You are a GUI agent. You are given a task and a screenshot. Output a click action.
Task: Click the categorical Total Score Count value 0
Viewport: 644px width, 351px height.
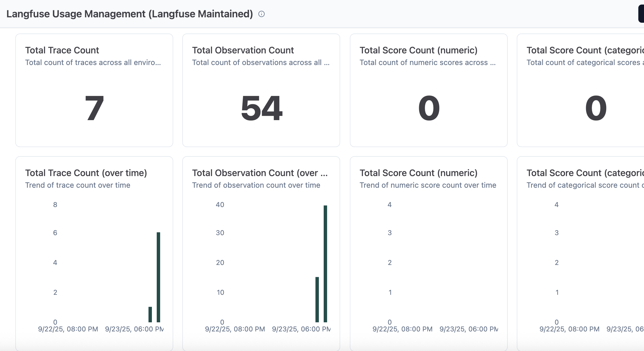596,108
